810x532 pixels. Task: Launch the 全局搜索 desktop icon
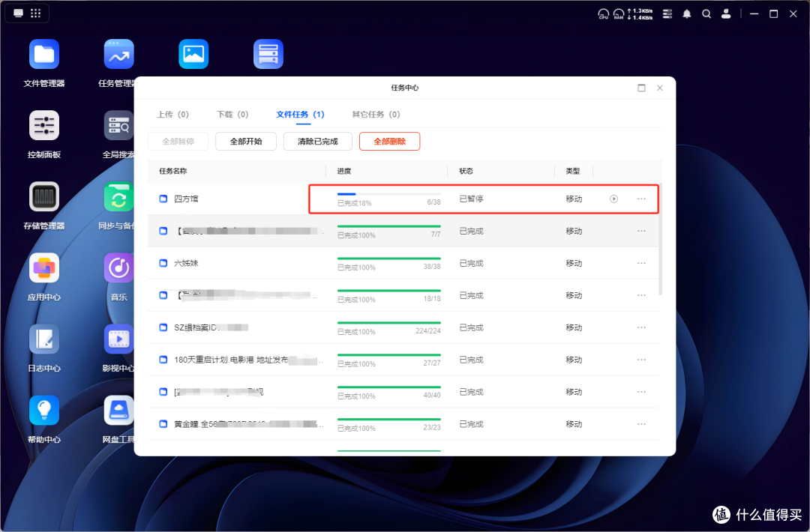tap(118, 125)
